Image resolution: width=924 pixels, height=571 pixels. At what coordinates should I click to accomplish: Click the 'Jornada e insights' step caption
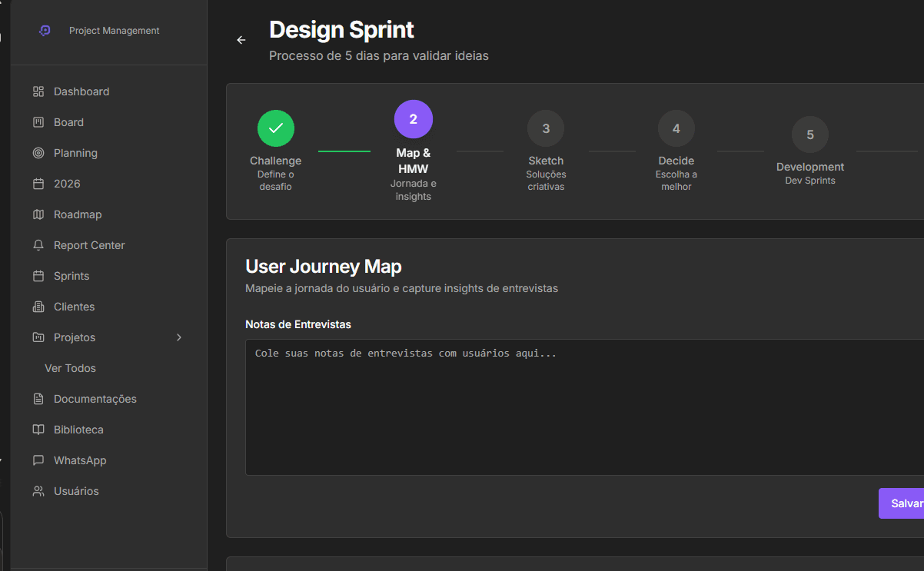click(414, 191)
